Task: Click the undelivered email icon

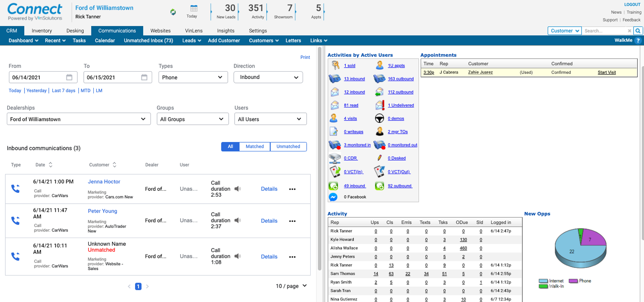Action: click(x=380, y=105)
